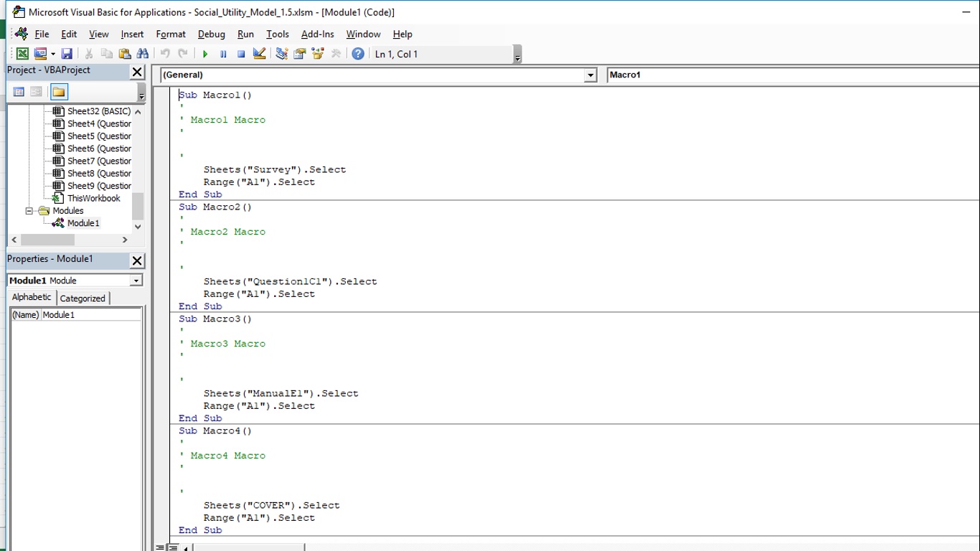Open Visual Basic Help question mark icon
Image resolution: width=980 pixels, height=551 pixels.
coord(358,54)
